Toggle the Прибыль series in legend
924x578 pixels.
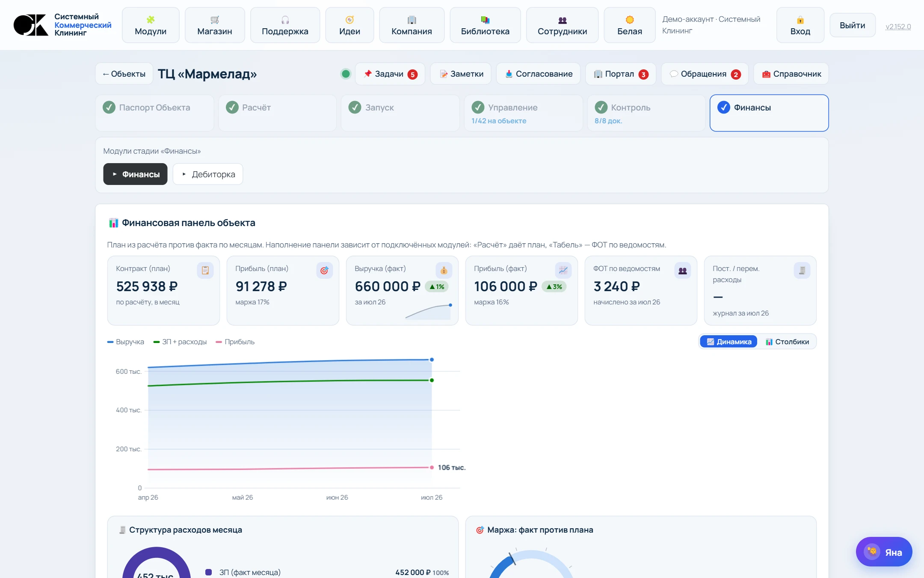pyautogui.click(x=235, y=342)
